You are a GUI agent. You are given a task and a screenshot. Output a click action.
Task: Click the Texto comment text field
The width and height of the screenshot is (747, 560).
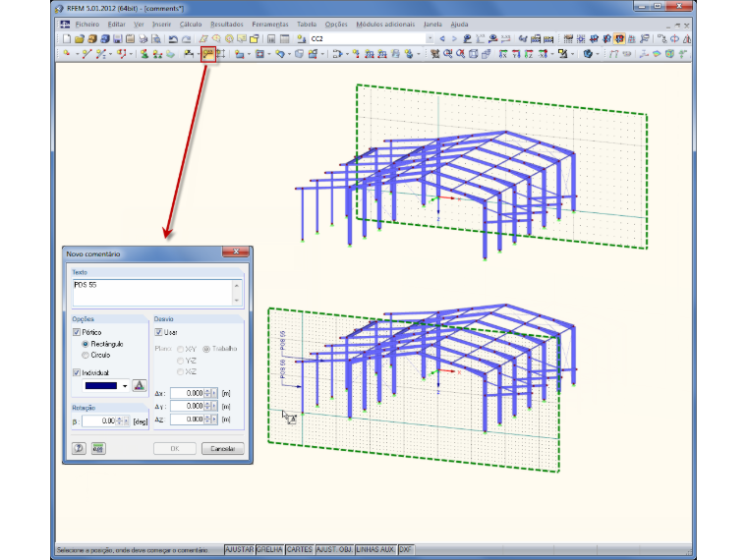[x=157, y=293]
